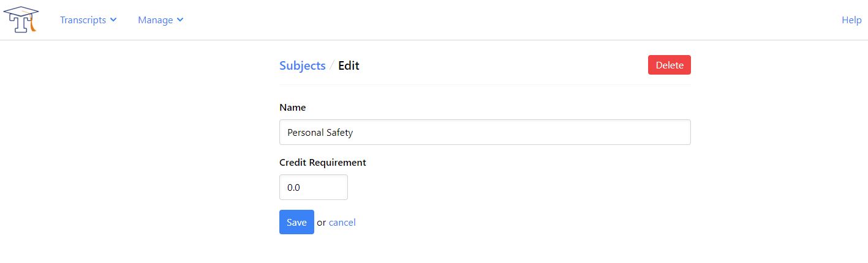Screen dimensions: 868x263
Task: Expand the chevron beside Transcripts
Action: click(113, 20)
